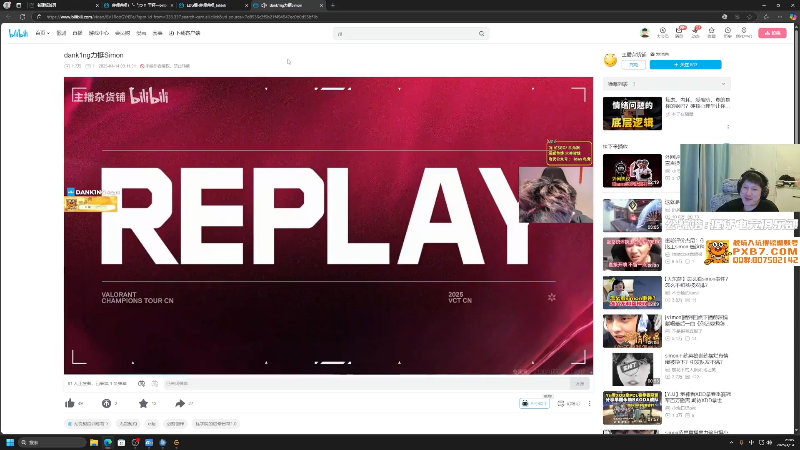
Task: Click the yellow uploader avatar
Action: pyautogui.click(x=610, y=60)
